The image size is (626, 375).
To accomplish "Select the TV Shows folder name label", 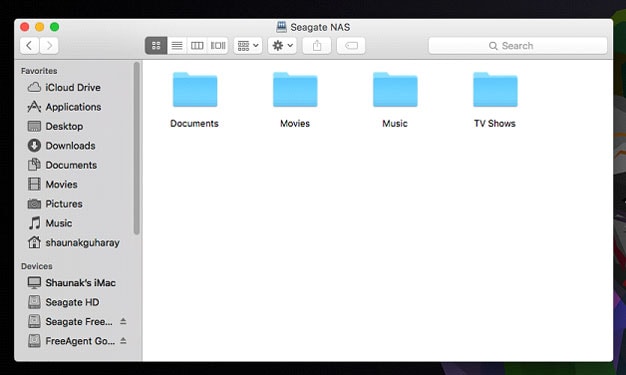I will click(x=495, y=123).
